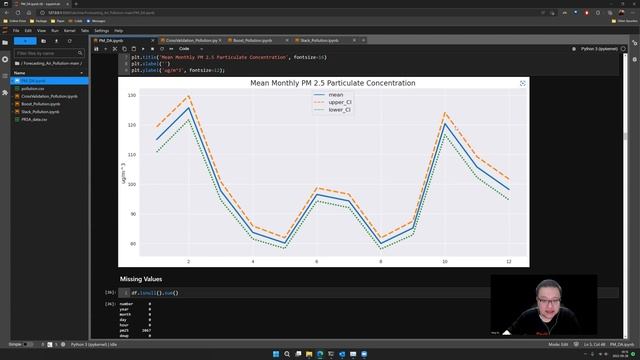Focus the Filter files by name field

[49, 53]
